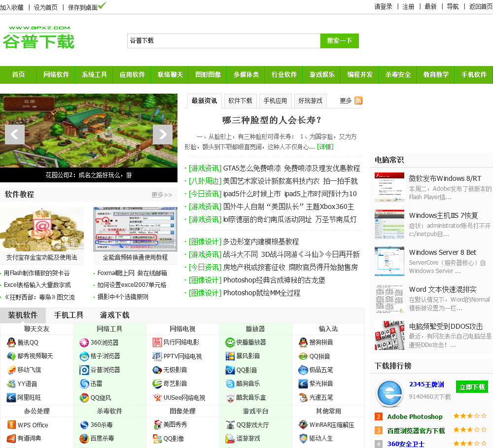Click the 酷我音乐盒 icon
493x448 pixels.
tap(230, 398)
